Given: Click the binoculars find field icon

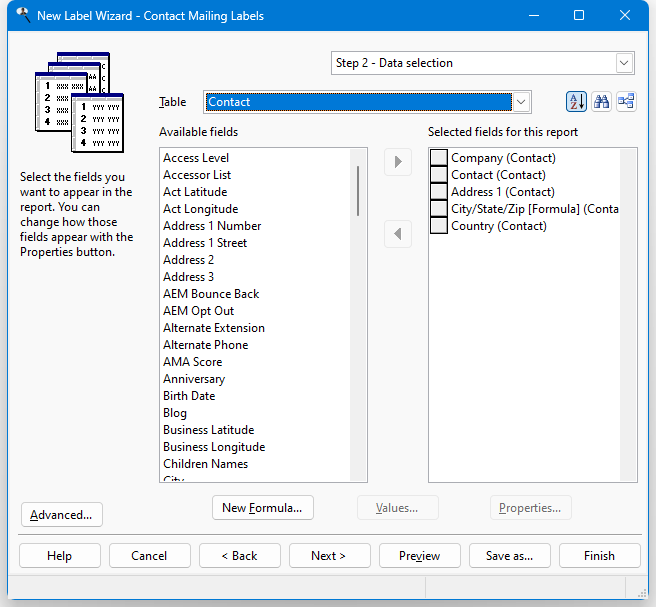Looking at the screenshot, I should (601, 102).
